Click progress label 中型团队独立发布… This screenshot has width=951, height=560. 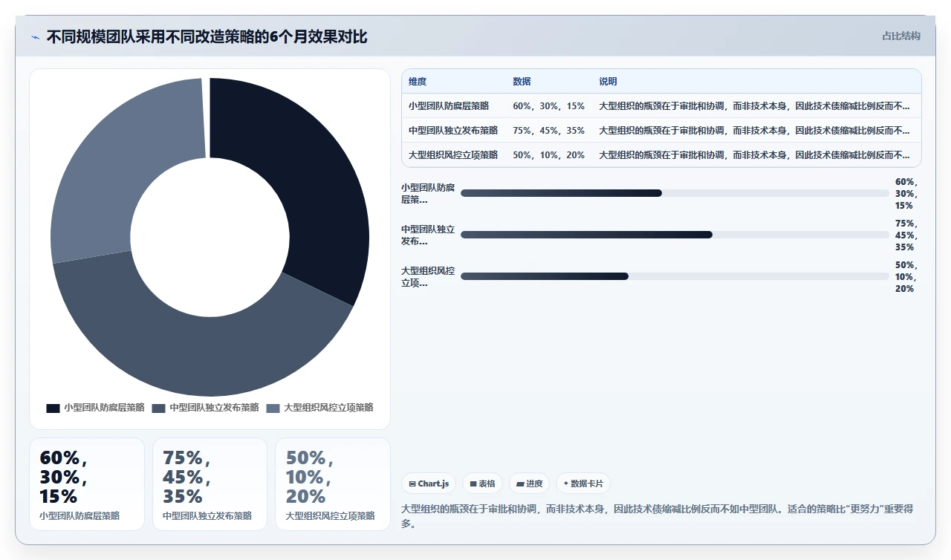(x=428, y=235)
